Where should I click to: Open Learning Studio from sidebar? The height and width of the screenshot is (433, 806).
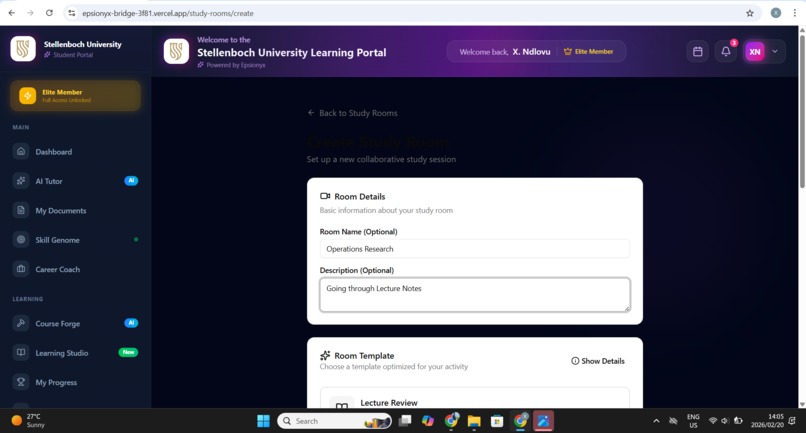coord(75,353)
